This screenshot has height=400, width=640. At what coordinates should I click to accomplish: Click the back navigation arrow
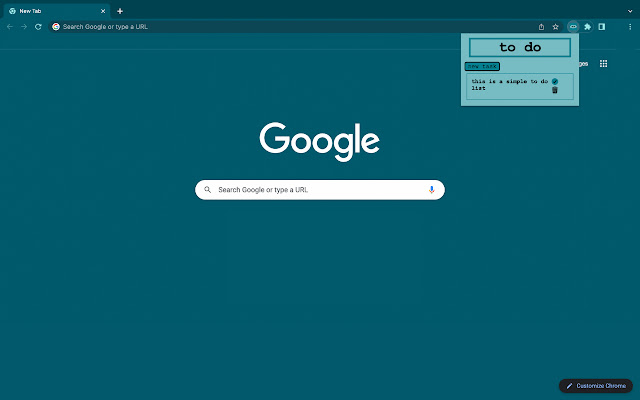pos(10,27)
